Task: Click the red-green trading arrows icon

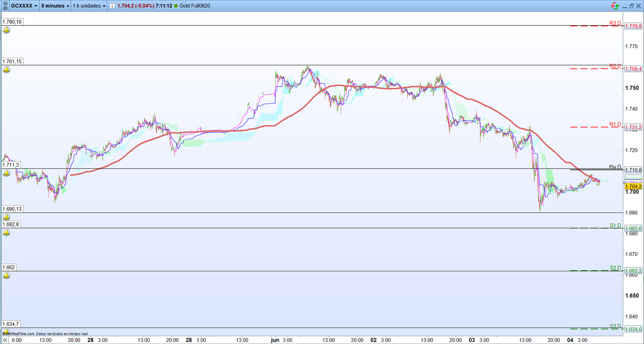Action: [x=615, y=6]
